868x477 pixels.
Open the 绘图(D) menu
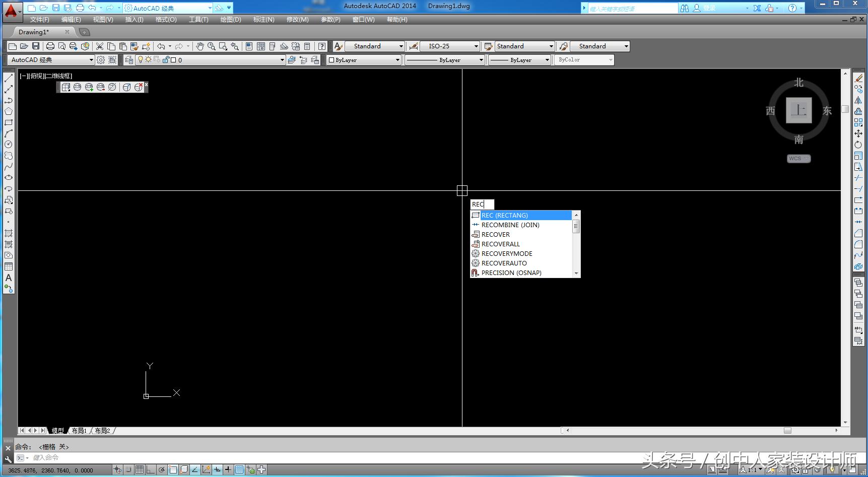click(231, 20)
